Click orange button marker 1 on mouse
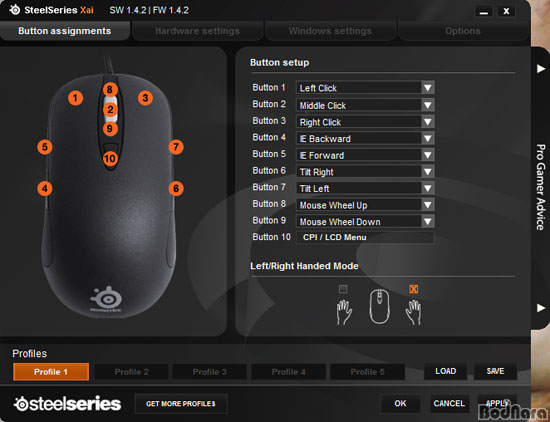The width and height of the screenshot is (550, 422). pos(75,98)
